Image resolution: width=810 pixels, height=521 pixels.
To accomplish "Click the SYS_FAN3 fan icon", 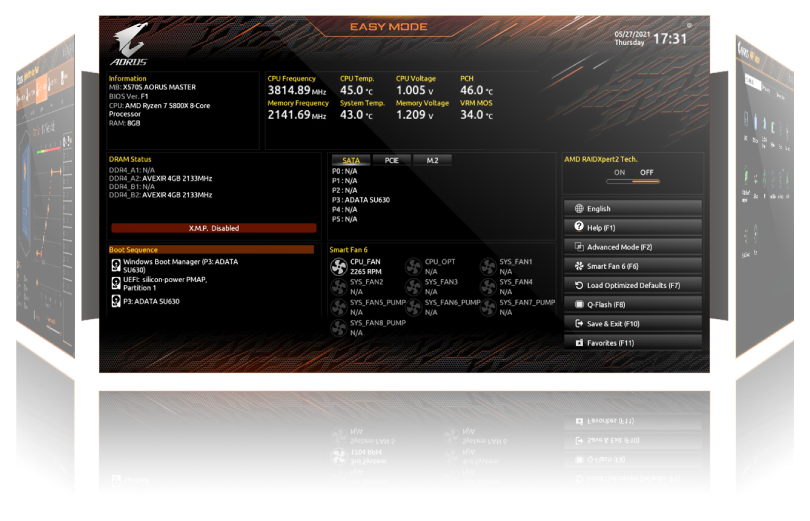I will [x=413, y=287].
